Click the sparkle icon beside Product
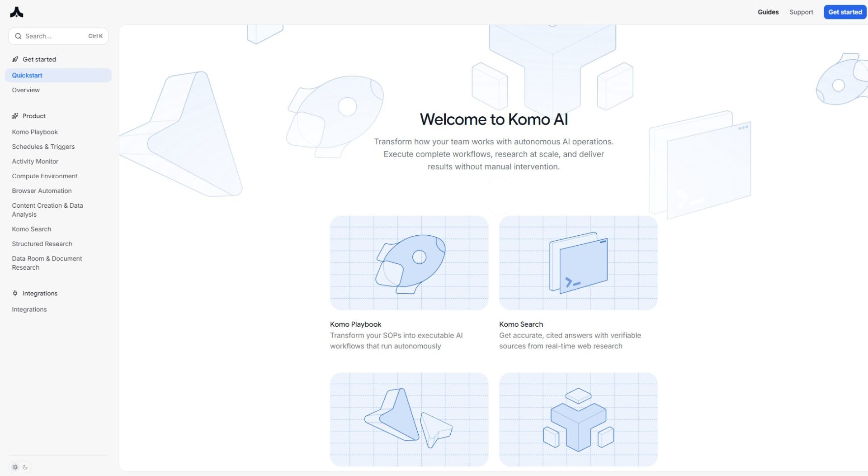 (15, 116)
